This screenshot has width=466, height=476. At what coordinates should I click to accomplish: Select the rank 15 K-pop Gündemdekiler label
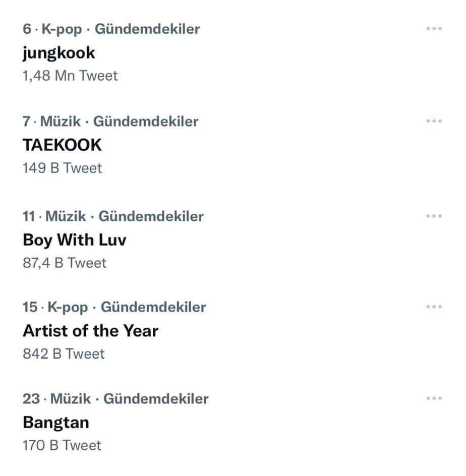tap(114, 307)
